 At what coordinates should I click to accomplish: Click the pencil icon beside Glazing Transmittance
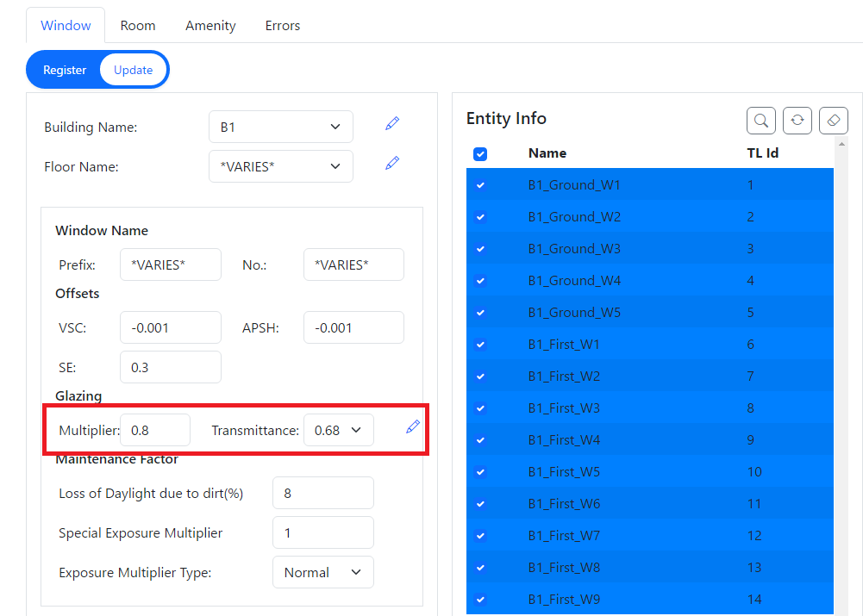pos(413,426)
